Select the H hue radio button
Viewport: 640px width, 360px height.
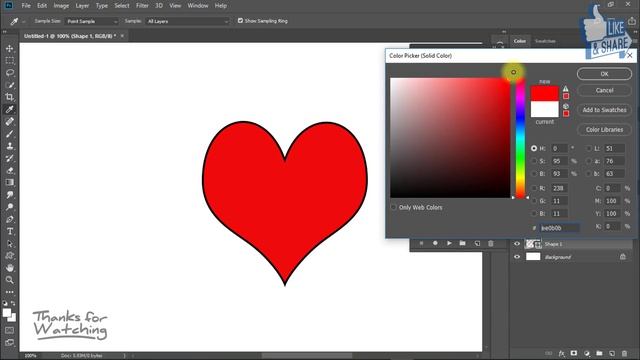[x=534, y=149]
